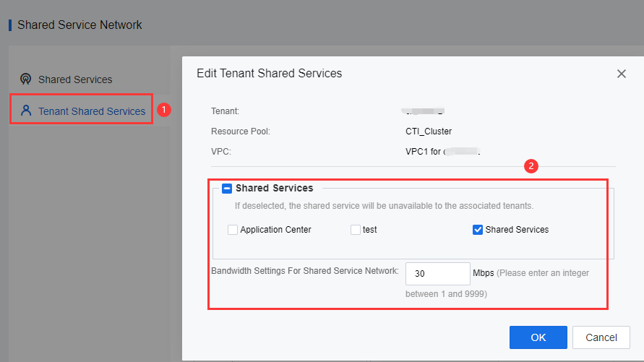Select the Tenant Shared Services menu label
This screenshot has height=362, width=644.
(x=92, y=111)
